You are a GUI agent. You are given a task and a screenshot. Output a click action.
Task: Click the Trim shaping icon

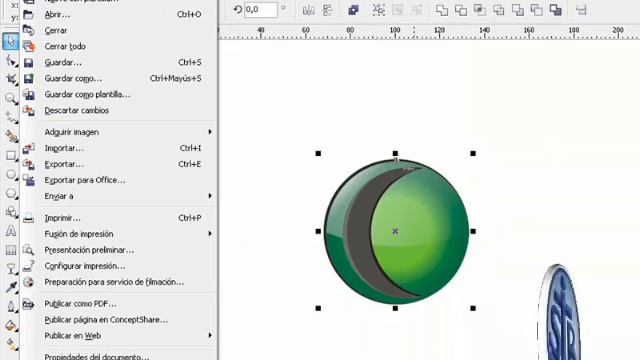[461, 10]
